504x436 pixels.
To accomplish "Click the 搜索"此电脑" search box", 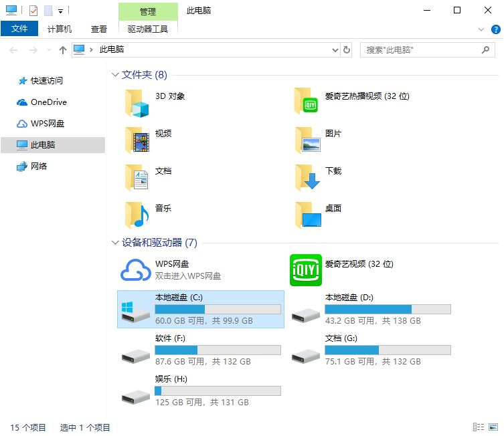I will [x=420, y=50].
